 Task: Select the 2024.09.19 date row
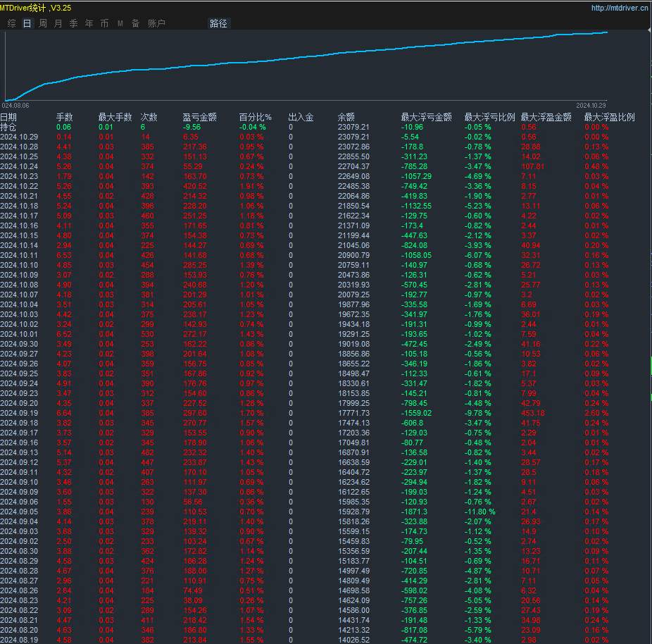tap(19, 413)
